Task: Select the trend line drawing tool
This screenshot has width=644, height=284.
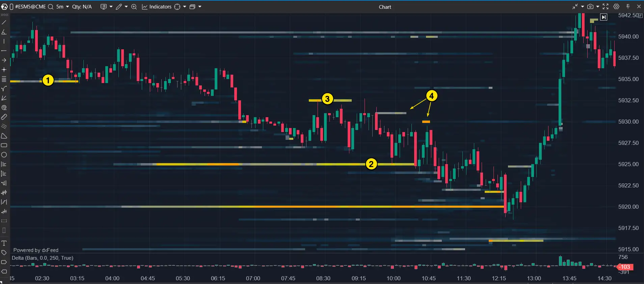Action: click(4, 22)
